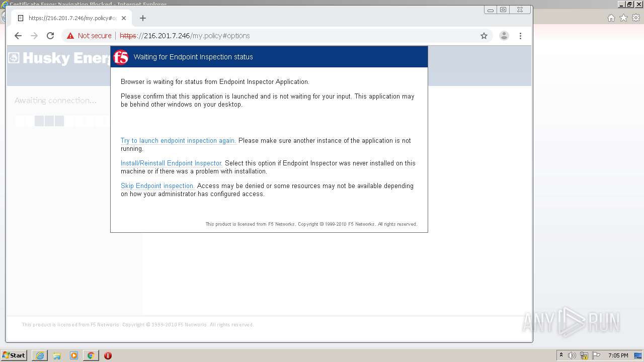This screenshot has height=362, width=644.
Task: Click 'Waiting for Endpoint Inspection status' title
Action: [193, 57]
